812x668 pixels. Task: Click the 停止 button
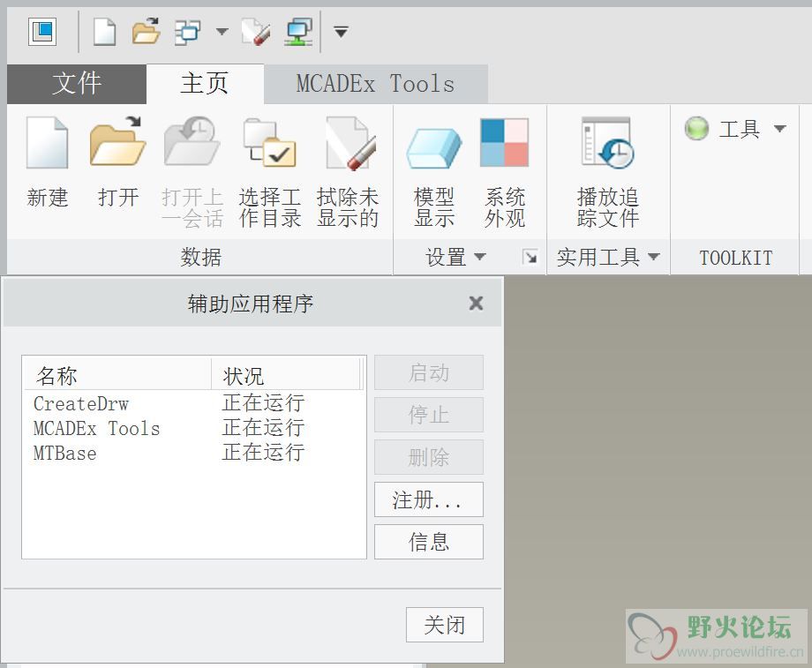pyautogui.click(x=429, y=415)
